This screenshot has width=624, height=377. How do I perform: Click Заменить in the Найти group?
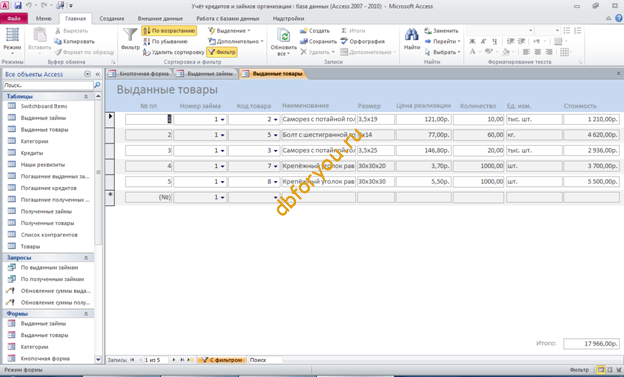tap(441, 31)
